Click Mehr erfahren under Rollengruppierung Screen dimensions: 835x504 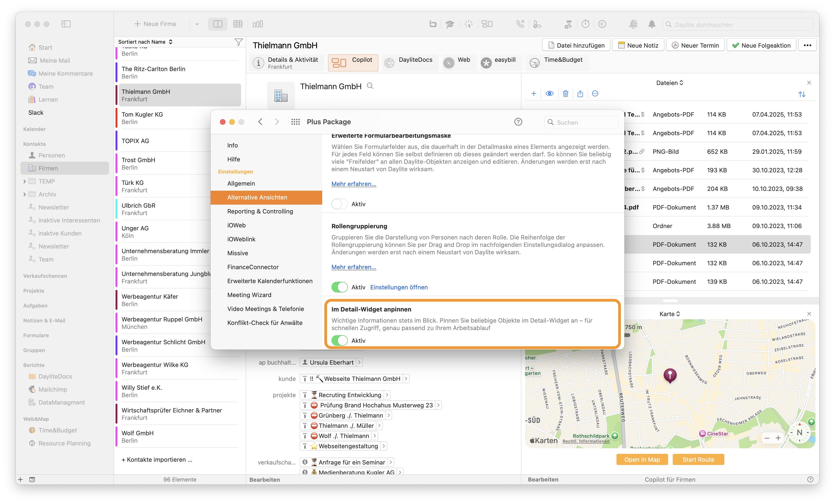click(x=353, y=267)
